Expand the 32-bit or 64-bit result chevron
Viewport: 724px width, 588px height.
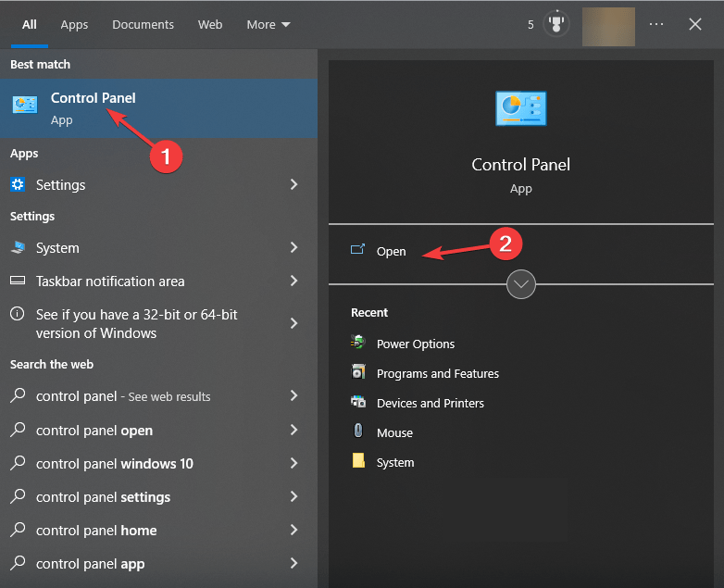coord(294,323)
